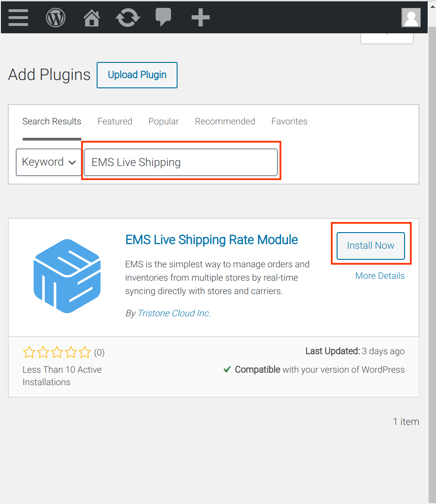The image size is (436, 504).
Task: Open the Recommended tab
Action: click(225, 122)
